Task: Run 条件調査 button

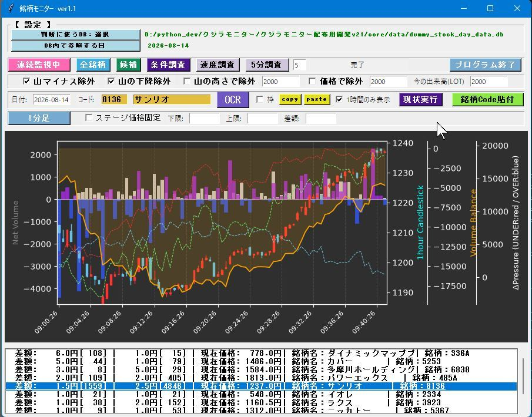Action: (168, 65)
